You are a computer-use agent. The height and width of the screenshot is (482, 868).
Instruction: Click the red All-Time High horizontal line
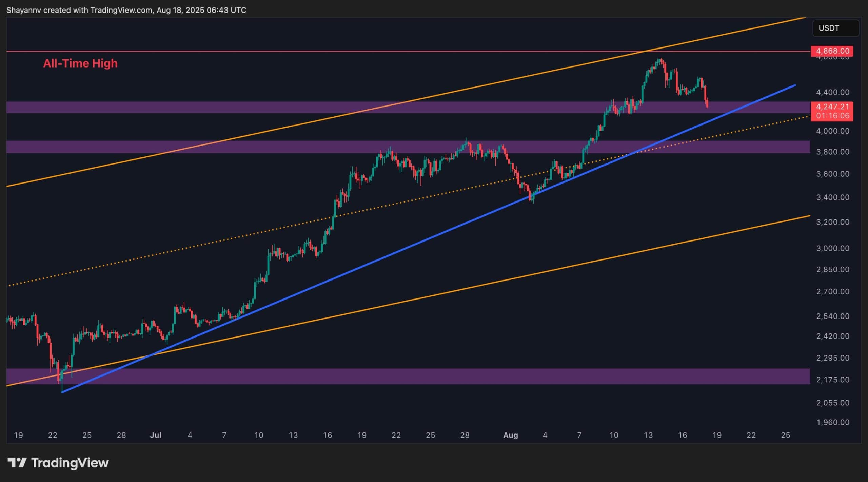339,51
